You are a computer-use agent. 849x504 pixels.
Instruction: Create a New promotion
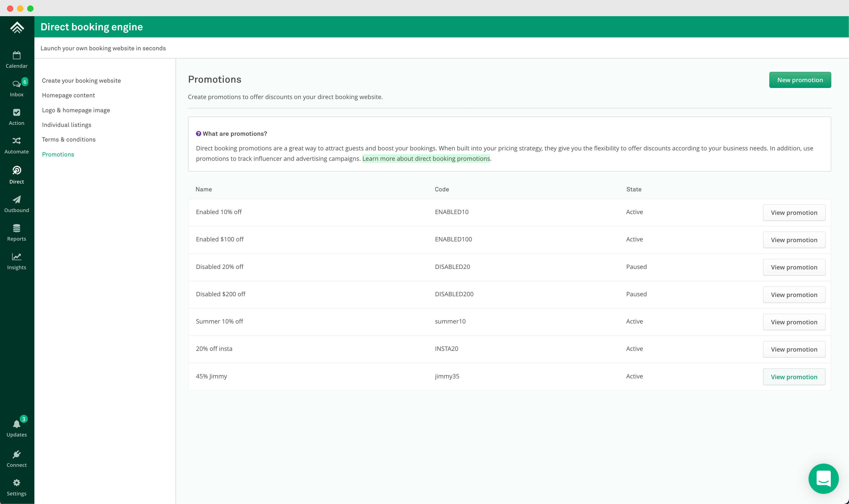coord(800,80)
